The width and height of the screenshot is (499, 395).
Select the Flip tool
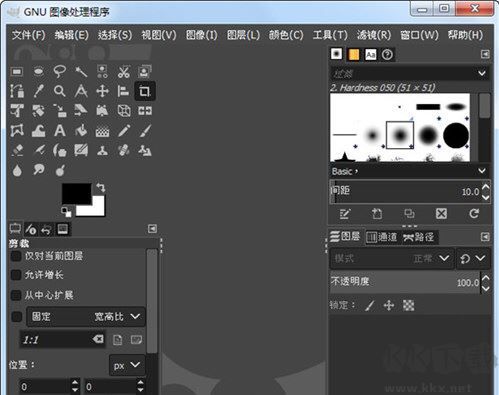coord(145,111)
